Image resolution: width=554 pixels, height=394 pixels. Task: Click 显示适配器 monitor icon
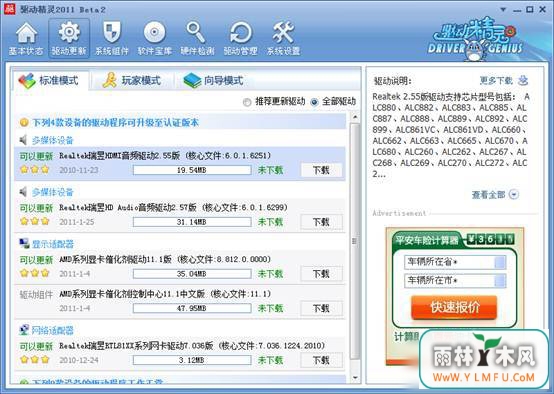[x=24, y=244]
